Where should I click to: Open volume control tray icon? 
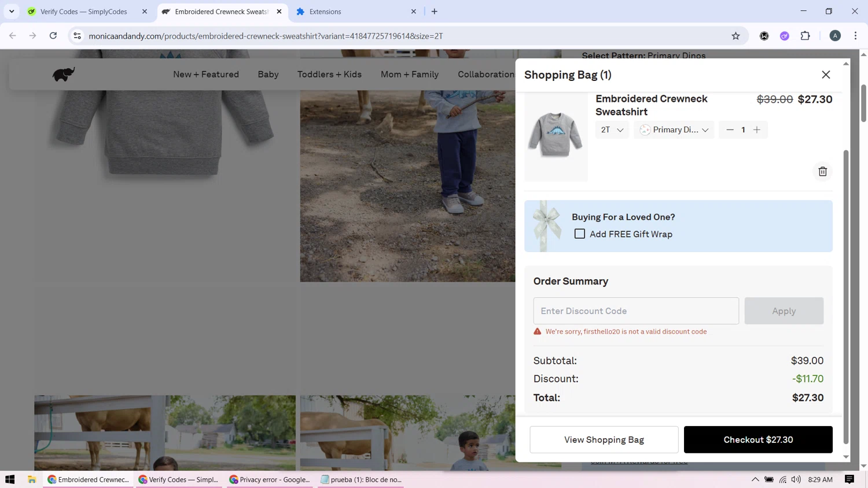796,479
